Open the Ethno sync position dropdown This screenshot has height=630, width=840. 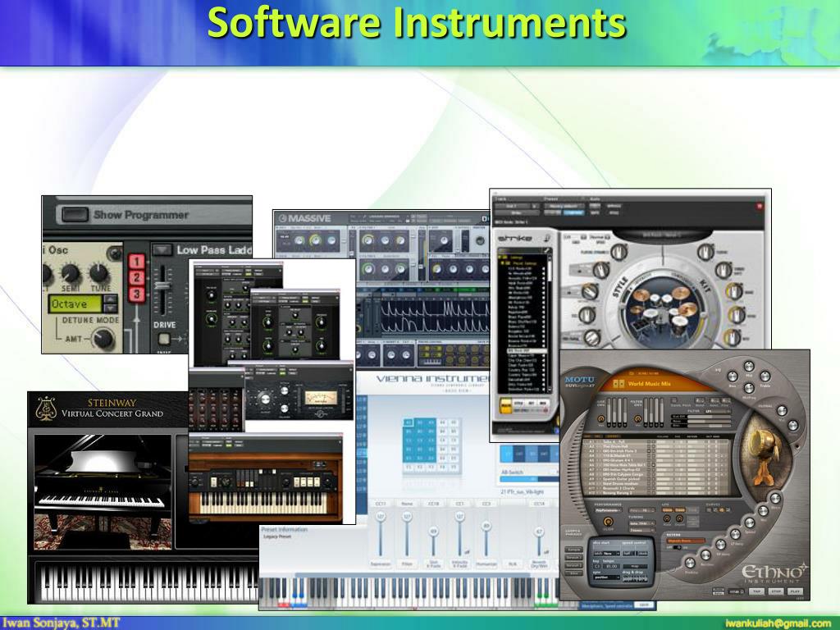pyautogui.click(x=606, y=577)
